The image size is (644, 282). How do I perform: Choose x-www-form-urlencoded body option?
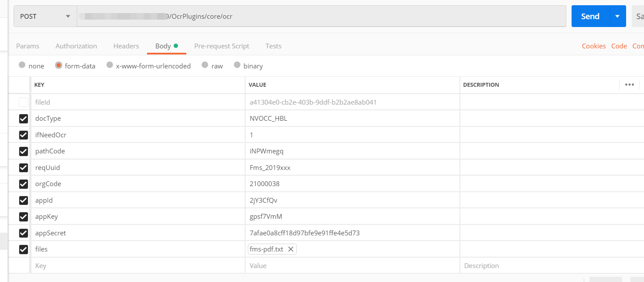pyautogui.click(x=110, y=65)
